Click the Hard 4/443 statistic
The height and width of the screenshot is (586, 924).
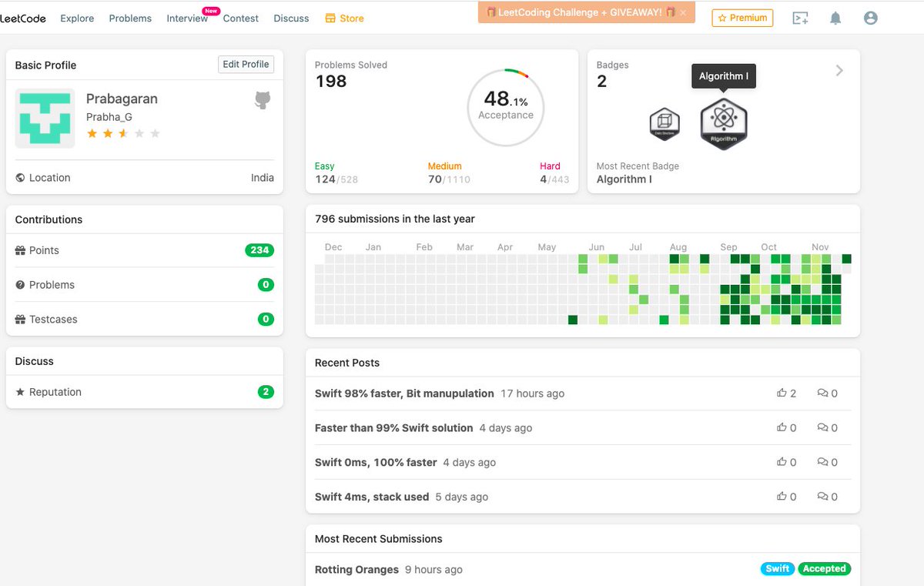coord(554,173)
